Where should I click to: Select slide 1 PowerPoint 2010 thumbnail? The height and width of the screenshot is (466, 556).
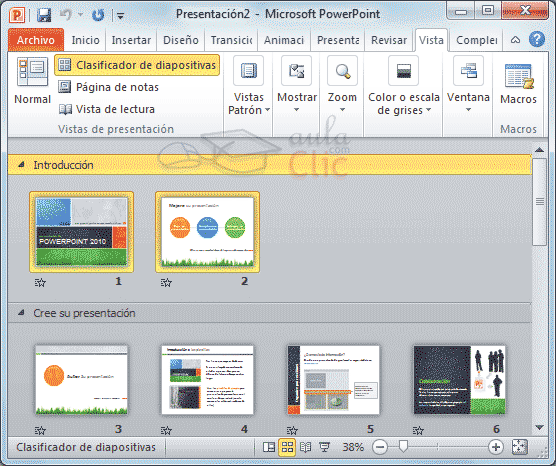[82, 232]
